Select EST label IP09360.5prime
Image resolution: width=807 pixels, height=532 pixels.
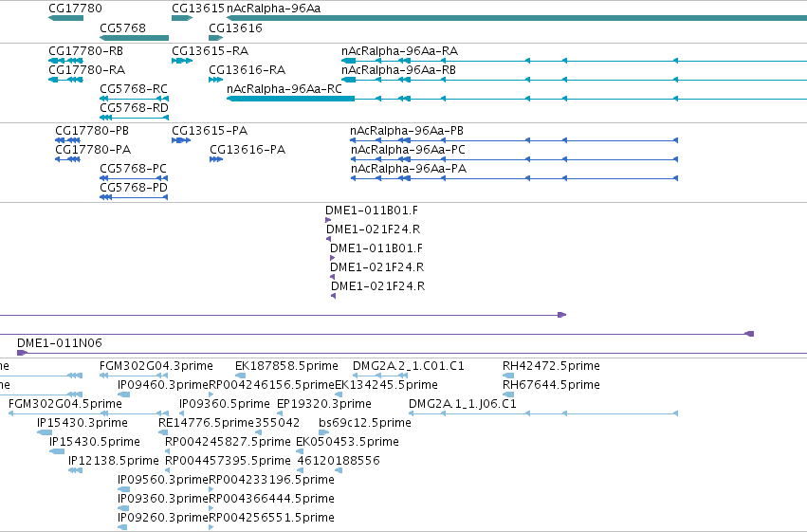click(225, 404)
